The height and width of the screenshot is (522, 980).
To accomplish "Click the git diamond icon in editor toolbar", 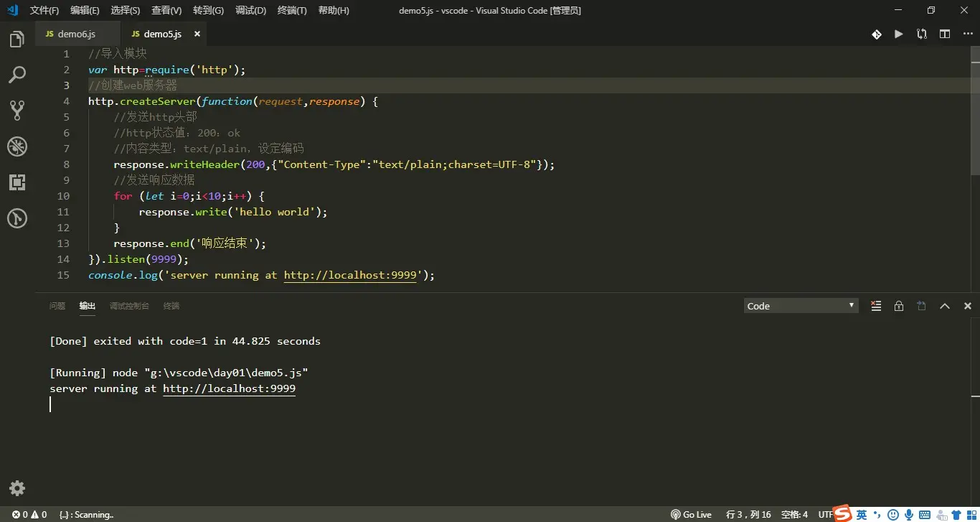I will coord(877,34).
